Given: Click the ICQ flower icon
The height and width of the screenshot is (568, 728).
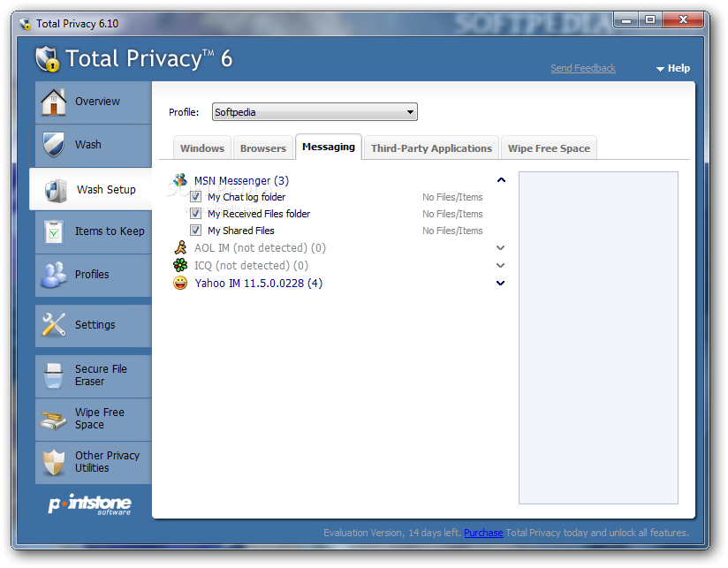Looking at the screenshot, I should pyautogui.click(x=180, y=265).
